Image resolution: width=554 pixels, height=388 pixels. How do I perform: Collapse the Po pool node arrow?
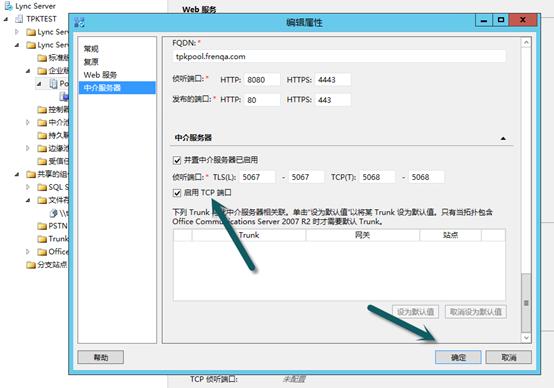[x=39, y=84]
